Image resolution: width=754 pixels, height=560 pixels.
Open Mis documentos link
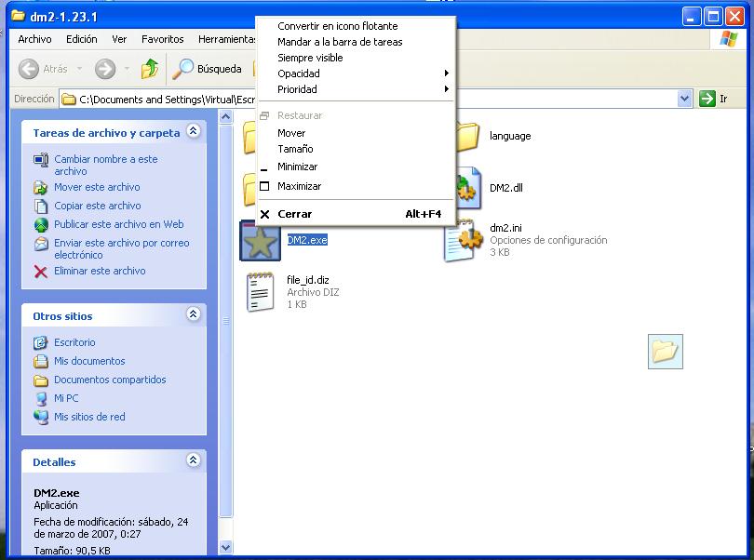(89, 361)
